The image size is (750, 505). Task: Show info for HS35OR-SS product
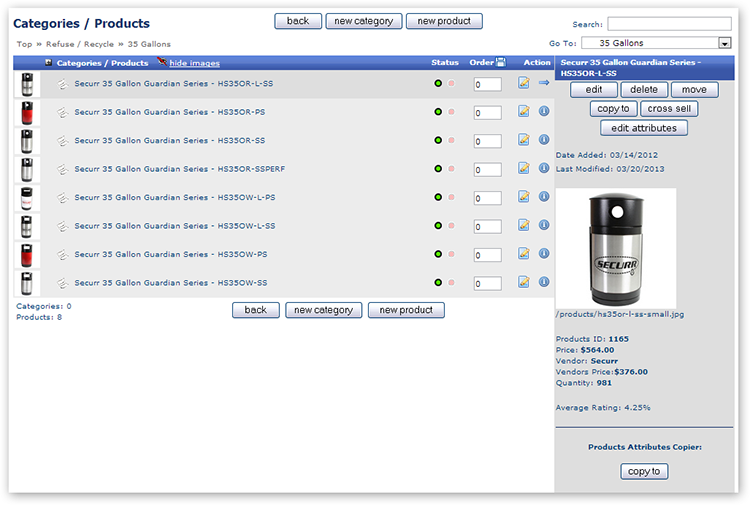click(x=544, y=140)
